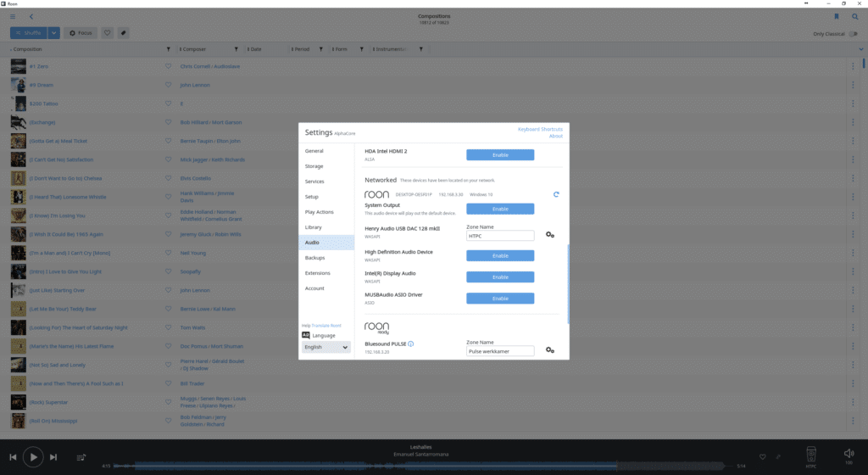Open more options for '#9 Dream' row

click(853, 86)
